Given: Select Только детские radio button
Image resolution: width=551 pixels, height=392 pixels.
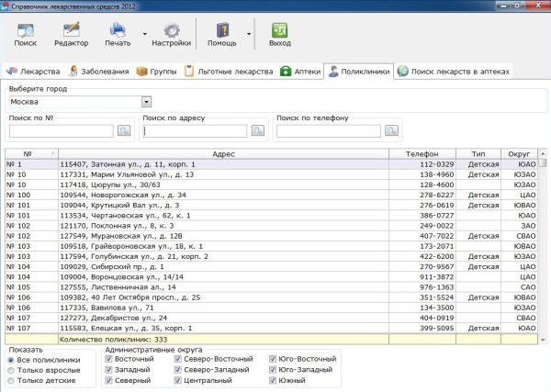Looking at the screenshot, I should (11, 380).
